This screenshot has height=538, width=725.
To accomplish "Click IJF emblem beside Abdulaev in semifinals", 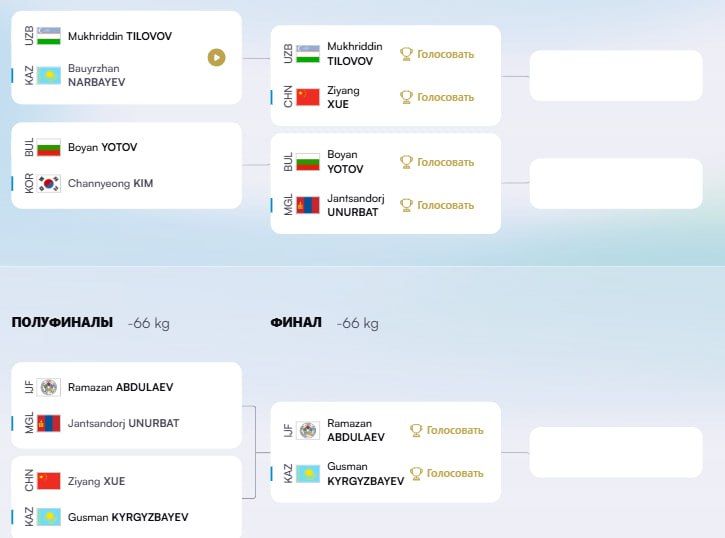I will click(49, 387).
